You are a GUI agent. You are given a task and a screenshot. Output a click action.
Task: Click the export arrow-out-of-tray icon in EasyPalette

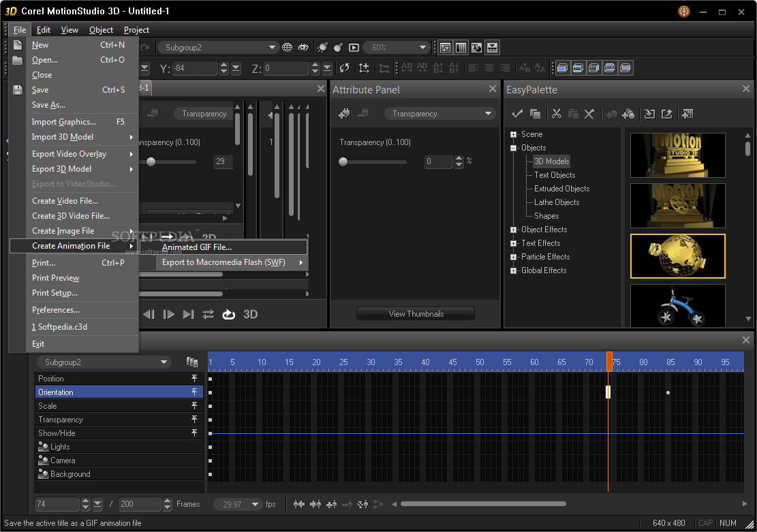click(667, 114)
